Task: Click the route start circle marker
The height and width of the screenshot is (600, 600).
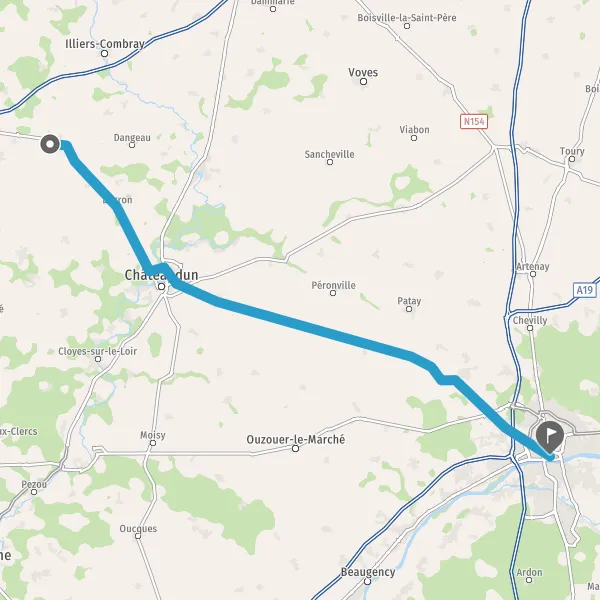Action: [50, 144]
